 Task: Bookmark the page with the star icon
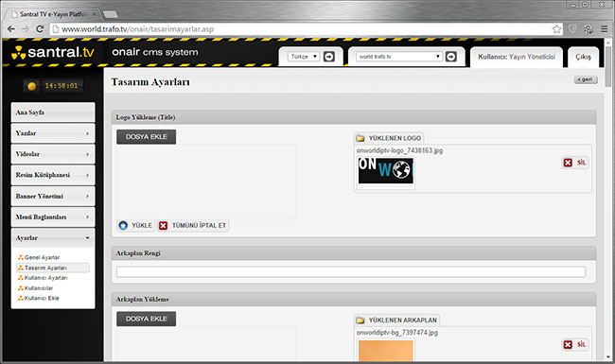tap(556, 29)
